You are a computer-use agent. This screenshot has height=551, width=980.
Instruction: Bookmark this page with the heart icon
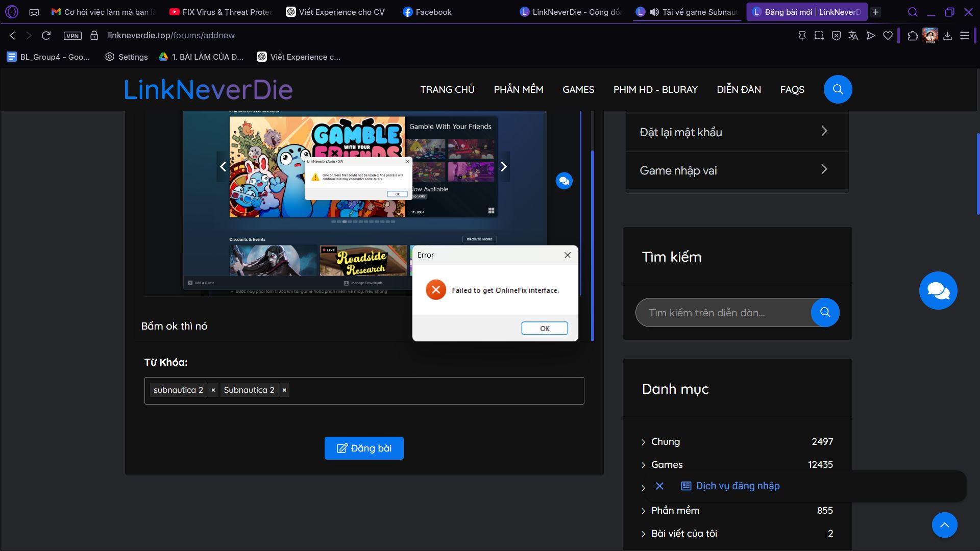(888, 35)
